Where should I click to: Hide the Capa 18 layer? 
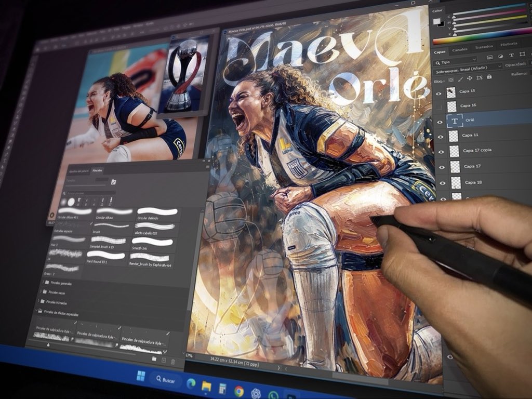point(443,183)
